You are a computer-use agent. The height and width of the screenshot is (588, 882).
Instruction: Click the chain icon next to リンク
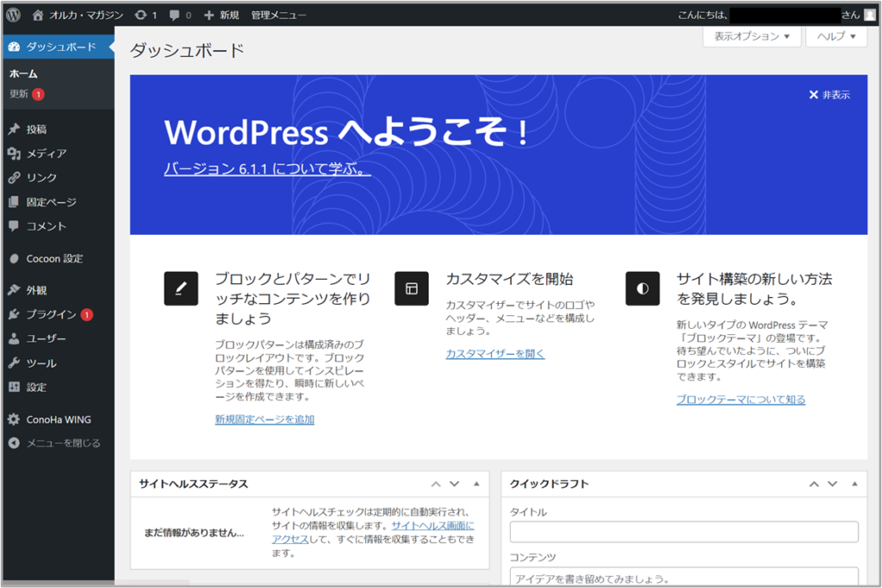[14, 177]
